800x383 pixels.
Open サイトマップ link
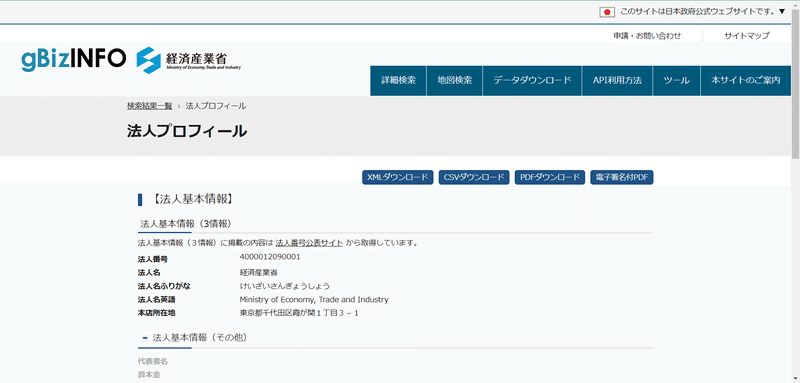(747, 36)
